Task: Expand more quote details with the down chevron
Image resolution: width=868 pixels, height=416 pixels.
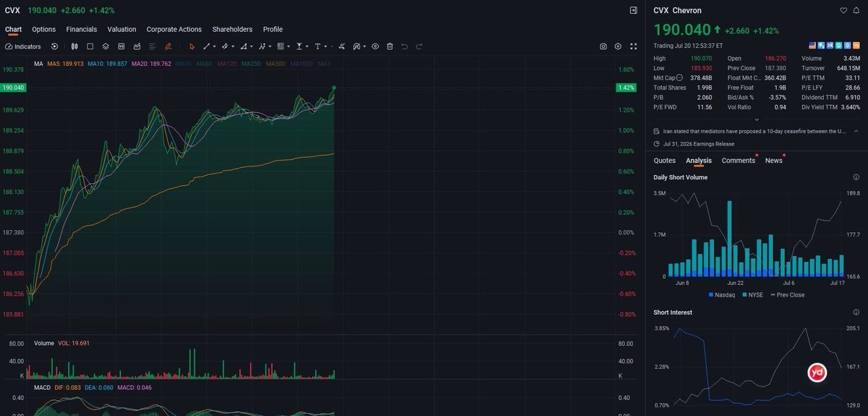Action: 756,119
